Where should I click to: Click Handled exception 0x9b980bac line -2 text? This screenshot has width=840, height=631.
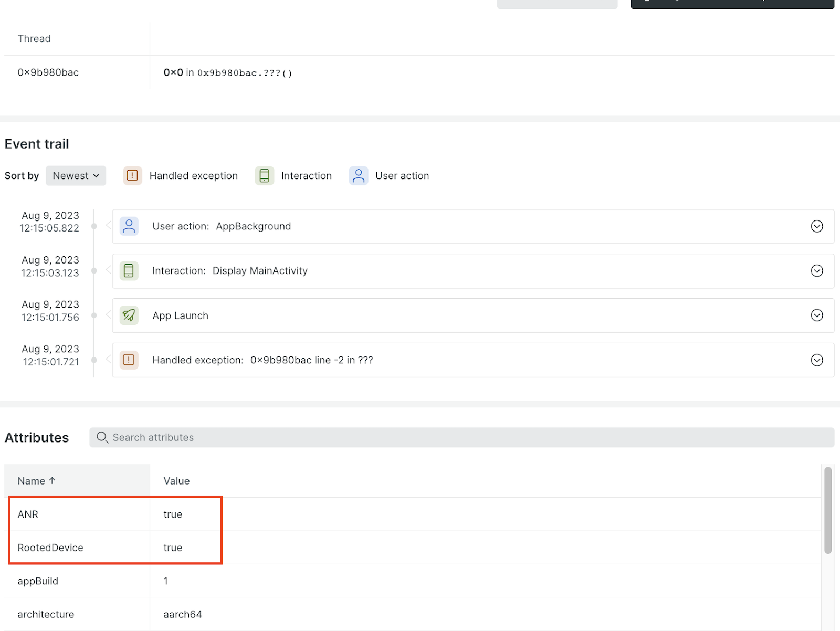(x=262, y=360)
